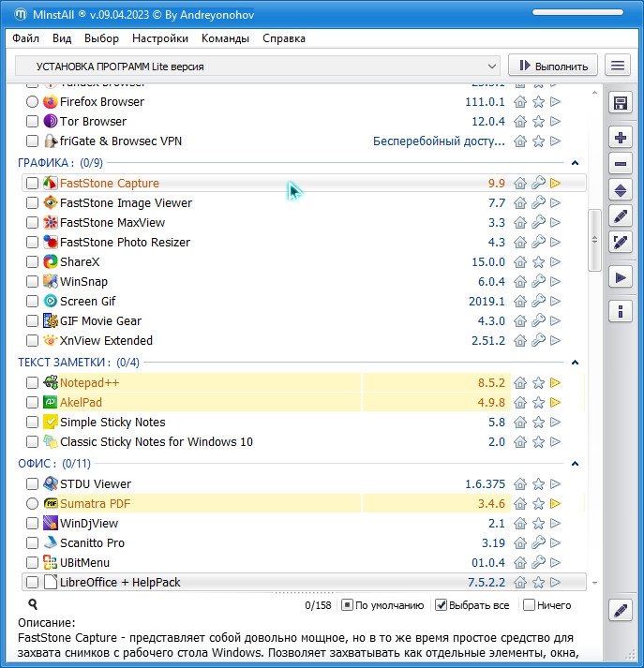This screenshot has height=668, width=644.
Task: Click the scrollbar up arrow
Action: (x=594, y=93)
